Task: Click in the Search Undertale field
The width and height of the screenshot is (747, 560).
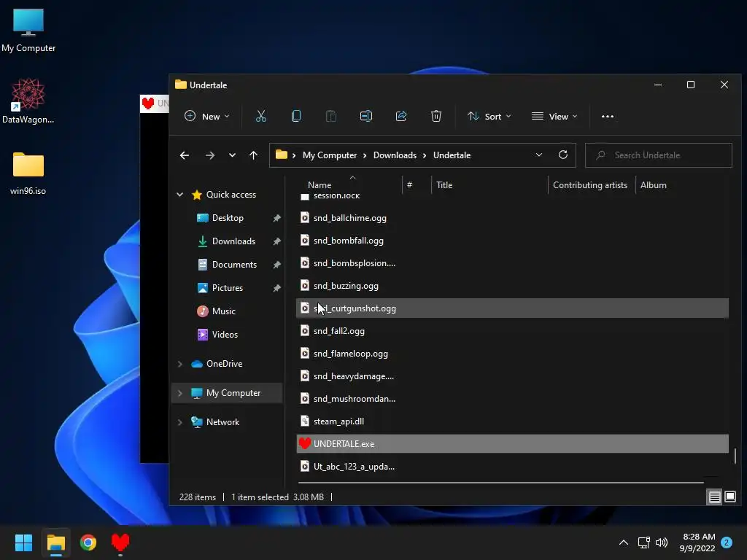Action: pyautogui.click(x=659, y=155)
